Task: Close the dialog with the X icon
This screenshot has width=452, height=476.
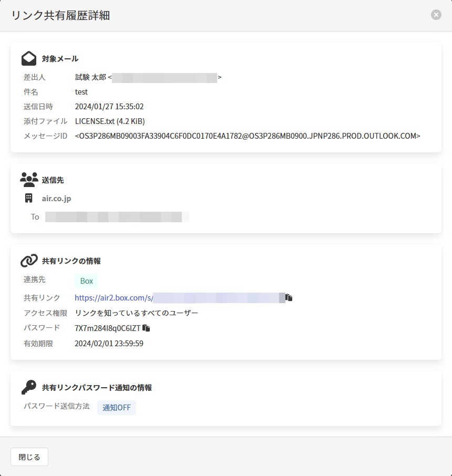Action: (x=436, y=15)
